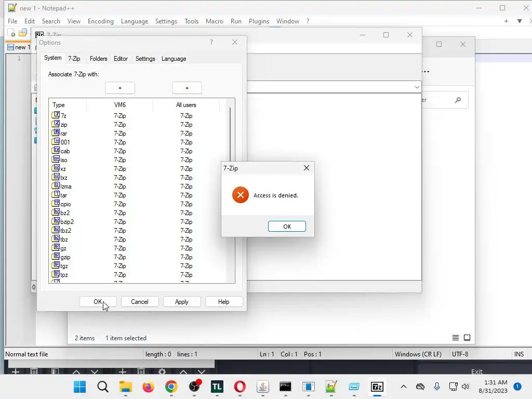The width and height of the screenshot is (532, 399).
Task: Click Windows (CR LF) in status bar
Action: [x=418, y=354]
